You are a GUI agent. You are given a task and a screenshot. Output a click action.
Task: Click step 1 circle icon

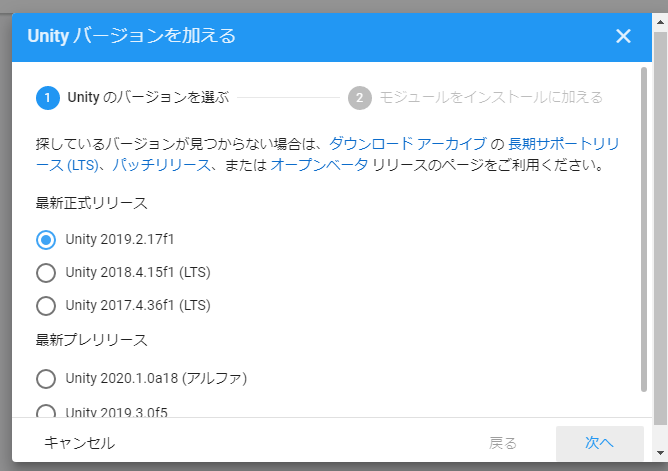48,98
